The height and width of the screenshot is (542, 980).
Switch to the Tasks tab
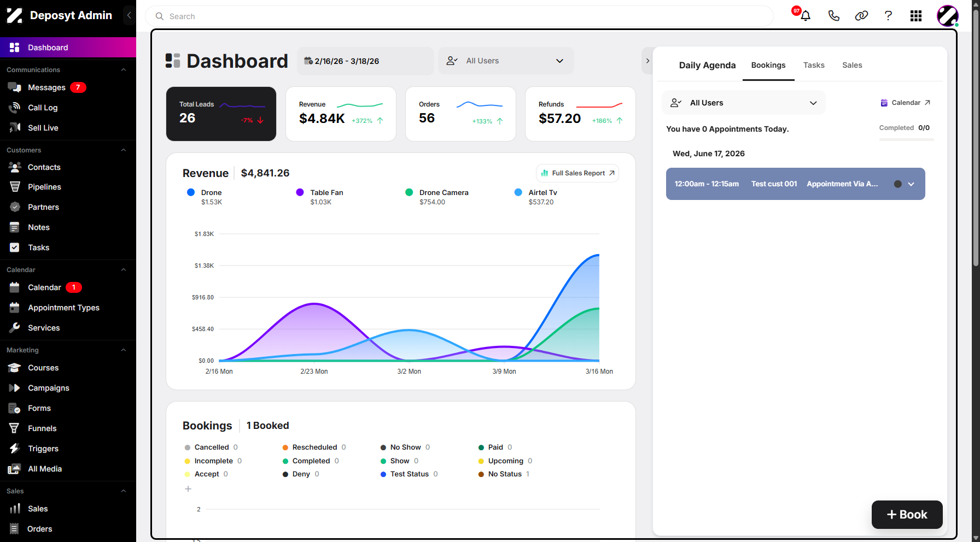814,65
